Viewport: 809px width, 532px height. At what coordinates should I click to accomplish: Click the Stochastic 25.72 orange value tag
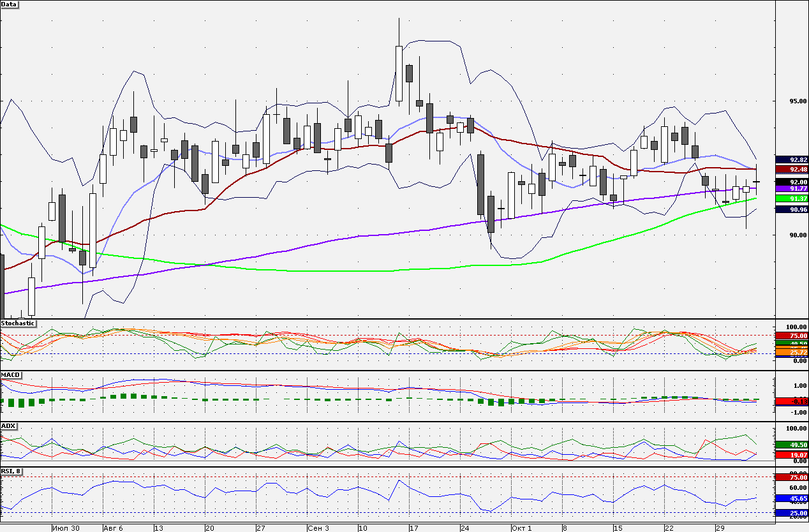792,352
